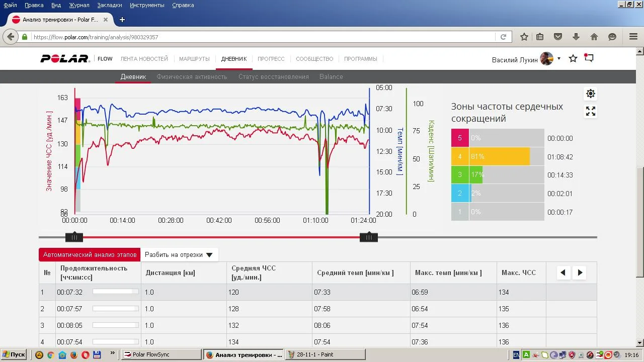
Task: Click the Polar Flow logo link
Action: click(76, 59)
